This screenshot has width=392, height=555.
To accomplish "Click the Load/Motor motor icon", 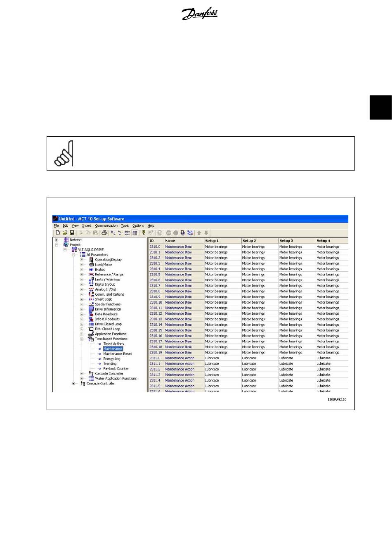I will click(x=91, y=265).
